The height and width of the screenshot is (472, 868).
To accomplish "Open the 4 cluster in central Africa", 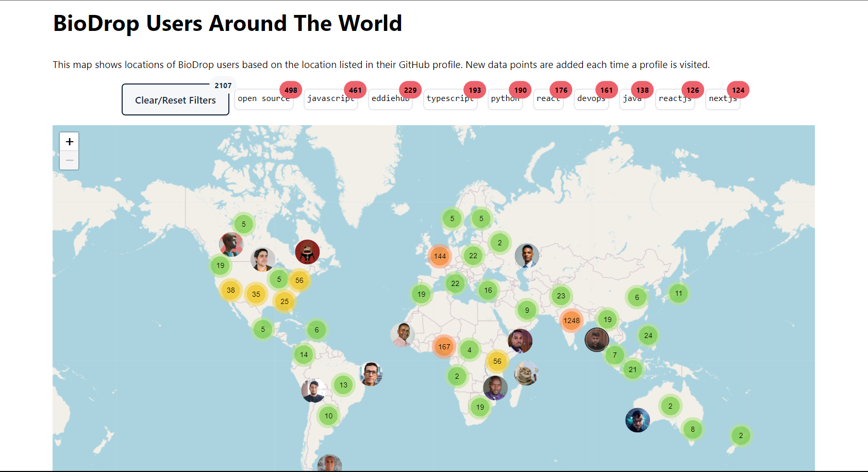I will coord(469,350).
